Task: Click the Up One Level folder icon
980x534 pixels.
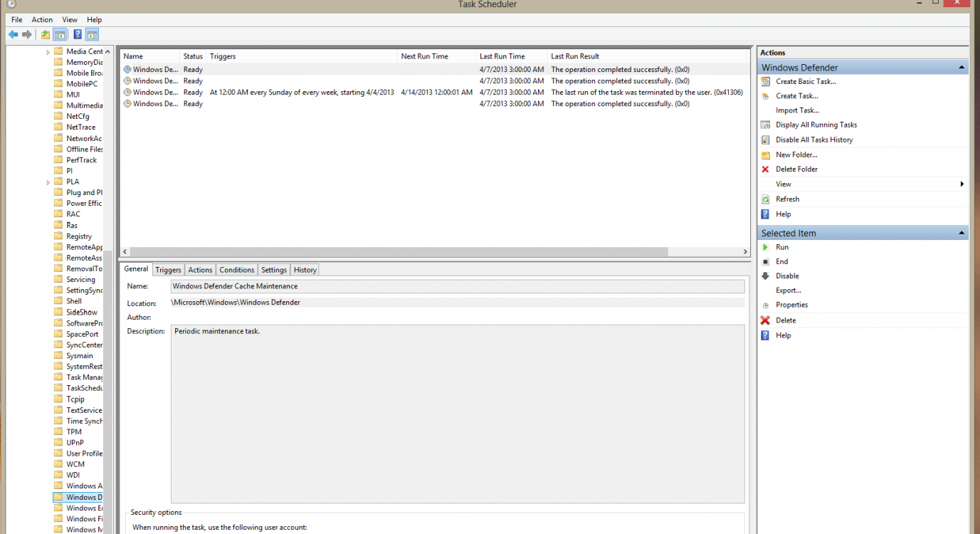Action: click(x=46, y=34)
